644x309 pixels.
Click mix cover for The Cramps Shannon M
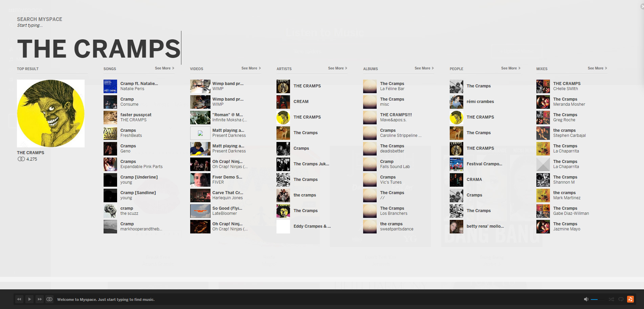point(543,180)
